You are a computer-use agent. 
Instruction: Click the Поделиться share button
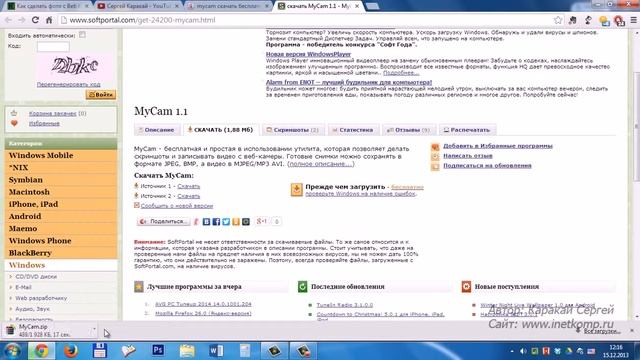click(x=163, y=221)
